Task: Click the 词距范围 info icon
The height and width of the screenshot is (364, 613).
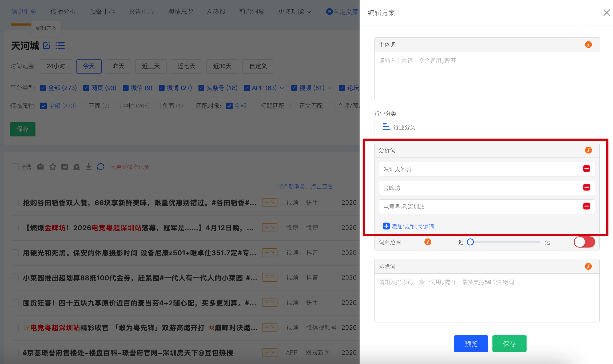Action: coord(428,242)
